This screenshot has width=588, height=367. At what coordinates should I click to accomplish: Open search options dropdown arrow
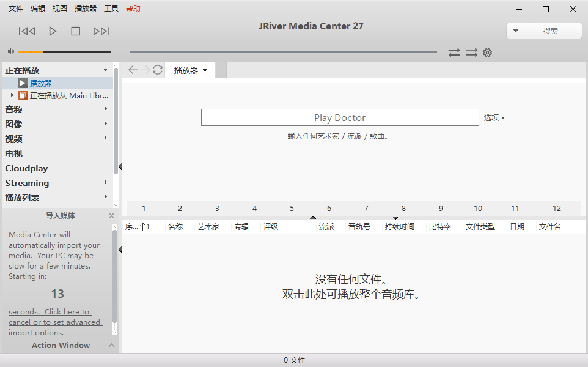point(516,31)
